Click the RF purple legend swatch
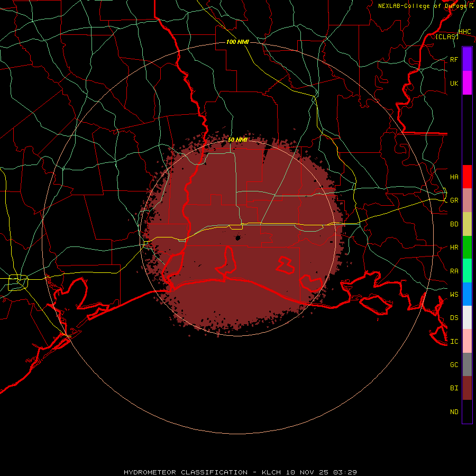476x476 pixels. (467, 59)
